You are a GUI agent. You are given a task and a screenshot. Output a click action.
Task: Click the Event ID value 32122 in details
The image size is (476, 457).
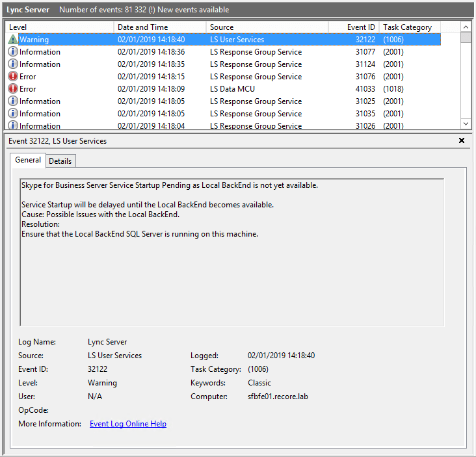98,369
